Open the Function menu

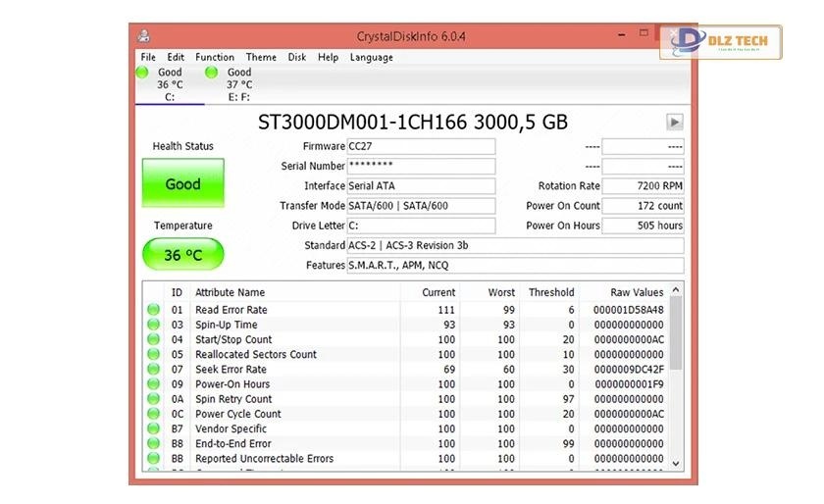pos(215,57)
